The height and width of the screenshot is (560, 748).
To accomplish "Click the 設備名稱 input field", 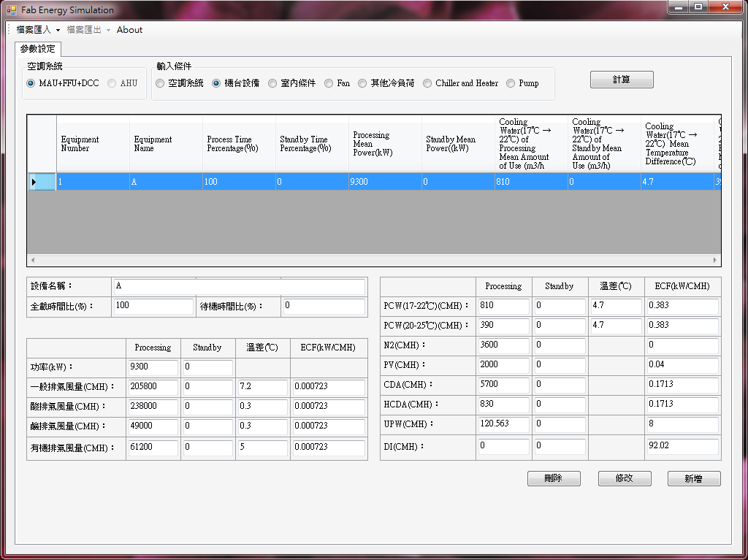I will point(240,286).
